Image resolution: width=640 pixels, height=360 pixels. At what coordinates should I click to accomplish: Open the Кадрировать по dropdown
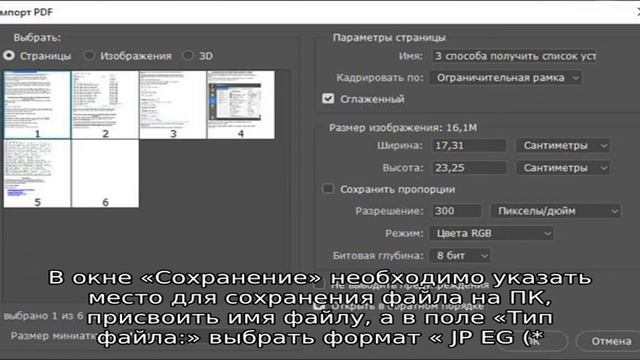point(506,78)
